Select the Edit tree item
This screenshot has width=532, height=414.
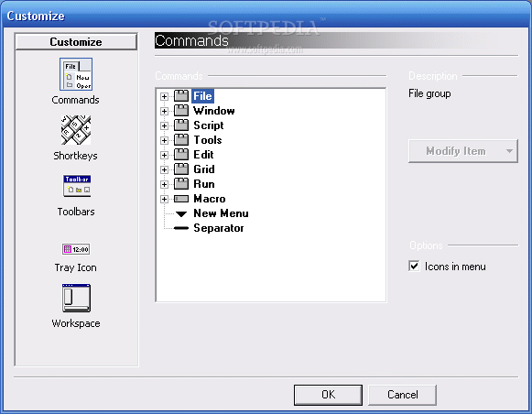tap(203, 155)
